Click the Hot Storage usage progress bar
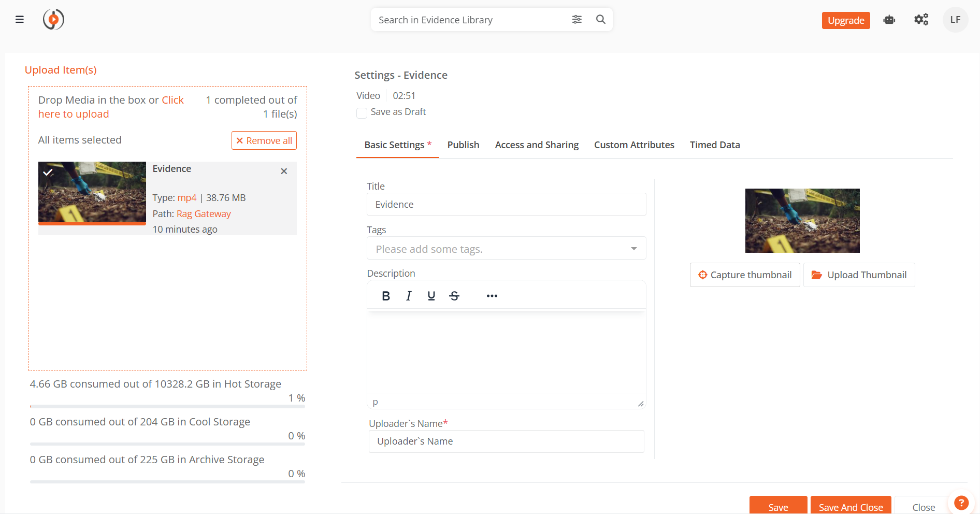 pyautogui.click(x=167, y=406)
